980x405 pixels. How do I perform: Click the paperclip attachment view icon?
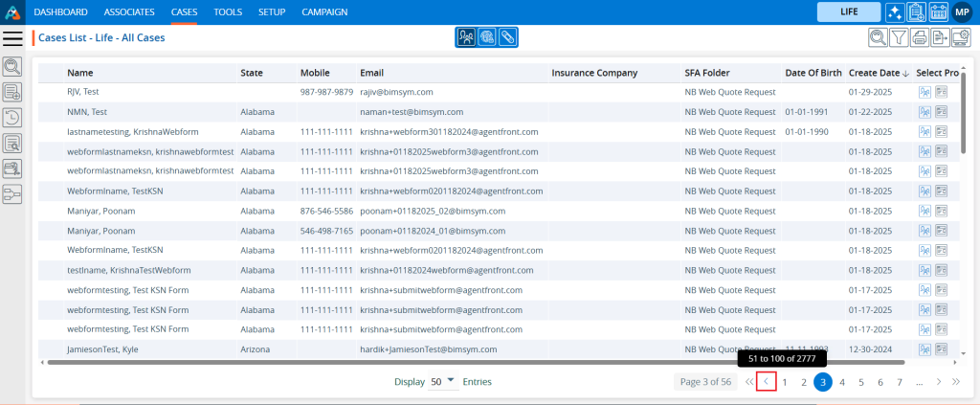pos(507,37)
